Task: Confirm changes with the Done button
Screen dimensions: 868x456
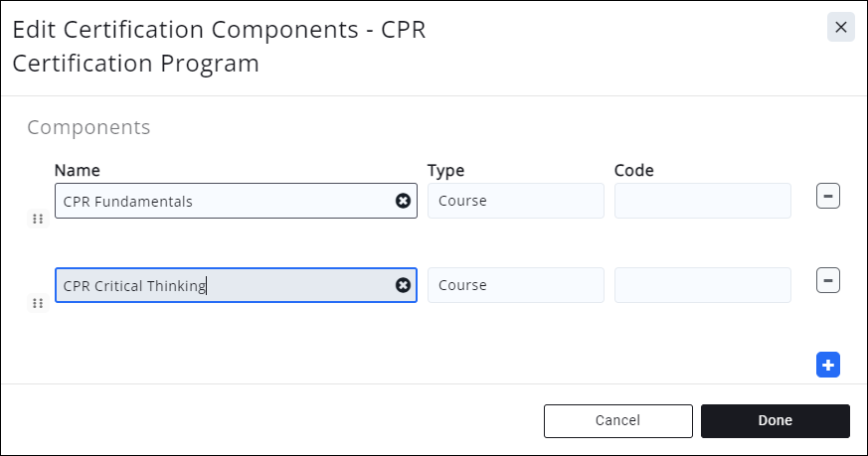Action: [x=775, y=420]
